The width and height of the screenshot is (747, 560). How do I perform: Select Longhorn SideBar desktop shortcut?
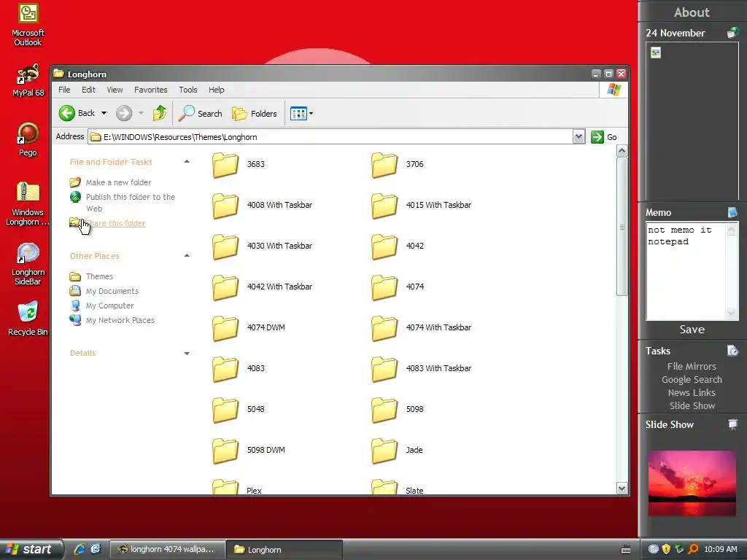pyautogui.click(x=28, y=263)
